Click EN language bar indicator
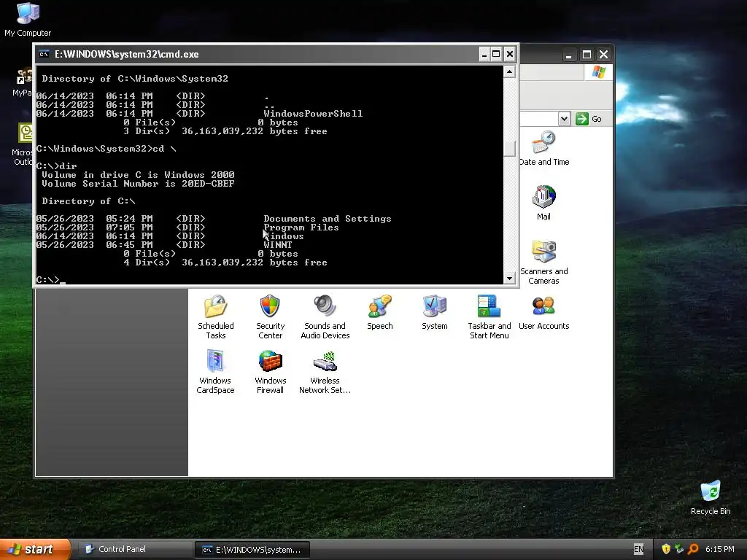 639,549
